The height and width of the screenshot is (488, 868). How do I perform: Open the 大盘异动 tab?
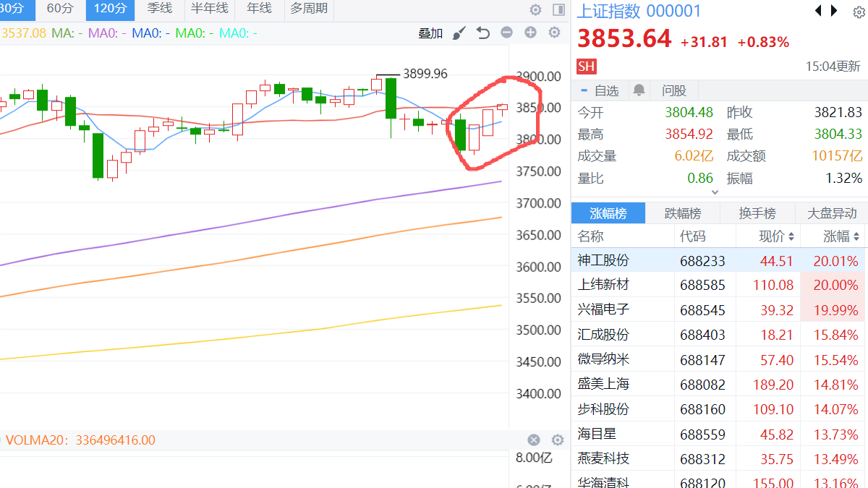coord(832,213)
